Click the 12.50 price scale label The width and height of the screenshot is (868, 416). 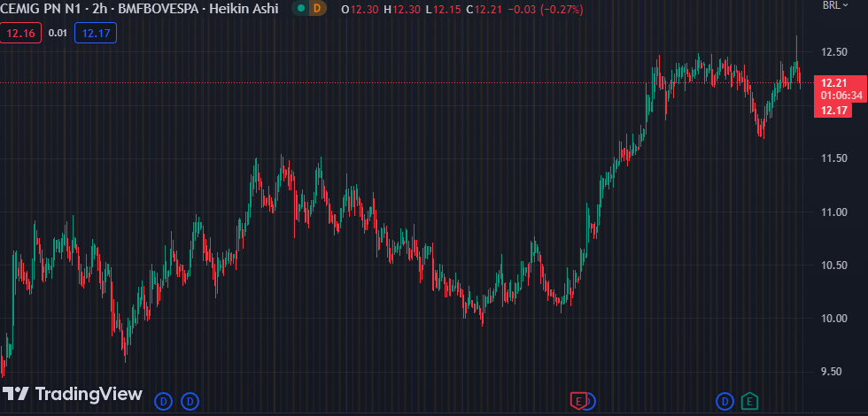[834, 52]
